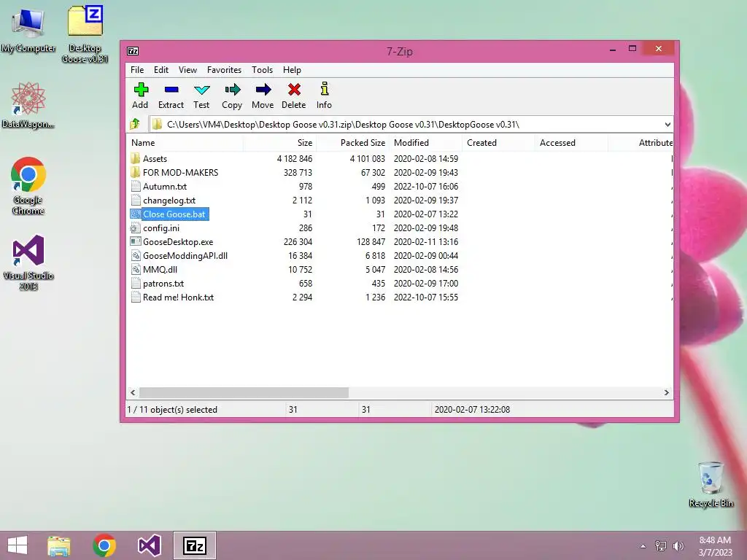Sort by the Name column header
The width and height of the screenshot is (747, 560).
185,143
